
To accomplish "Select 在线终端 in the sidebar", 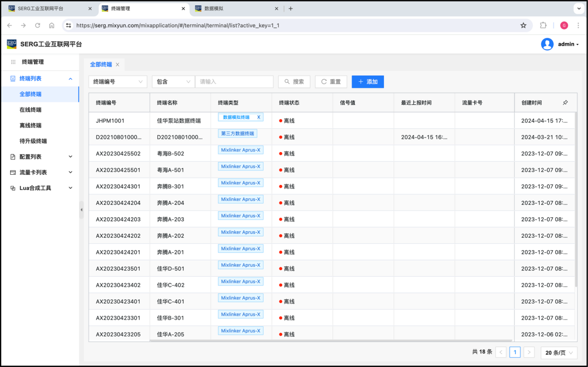I will pyautogui.click(x=31, y=110).
